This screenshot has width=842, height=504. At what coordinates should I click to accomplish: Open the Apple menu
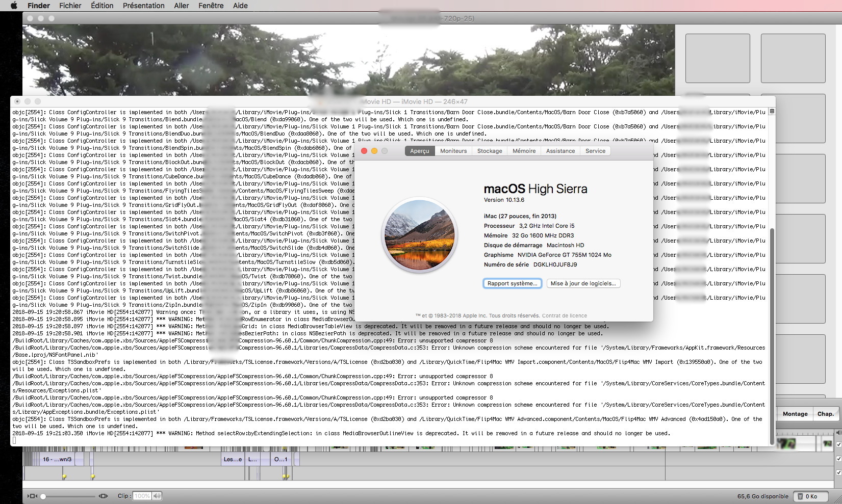click(14, 6)
